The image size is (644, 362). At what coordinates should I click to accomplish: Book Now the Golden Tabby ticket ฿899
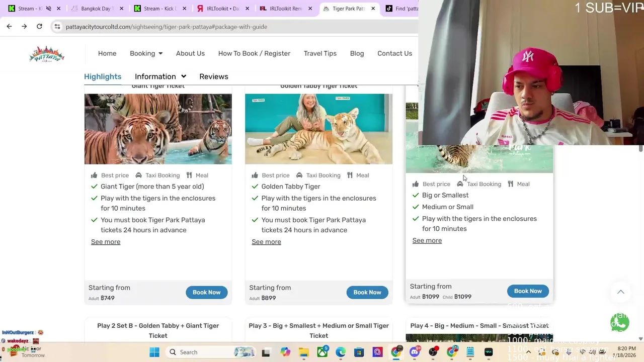pos(367,292)
